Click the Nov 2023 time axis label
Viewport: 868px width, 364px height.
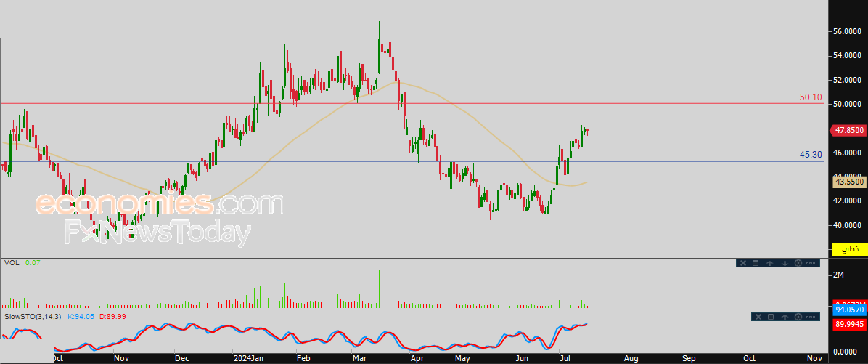122,358
